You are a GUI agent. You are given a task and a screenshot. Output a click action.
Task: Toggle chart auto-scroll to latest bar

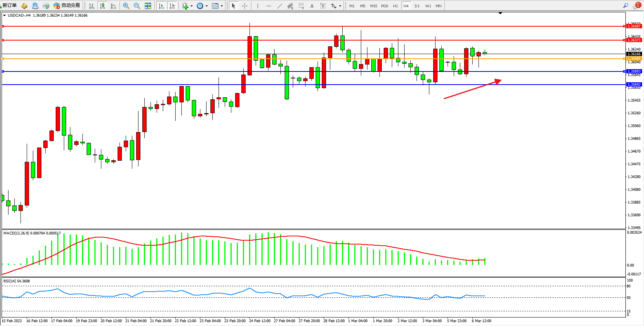click(161, 6)
